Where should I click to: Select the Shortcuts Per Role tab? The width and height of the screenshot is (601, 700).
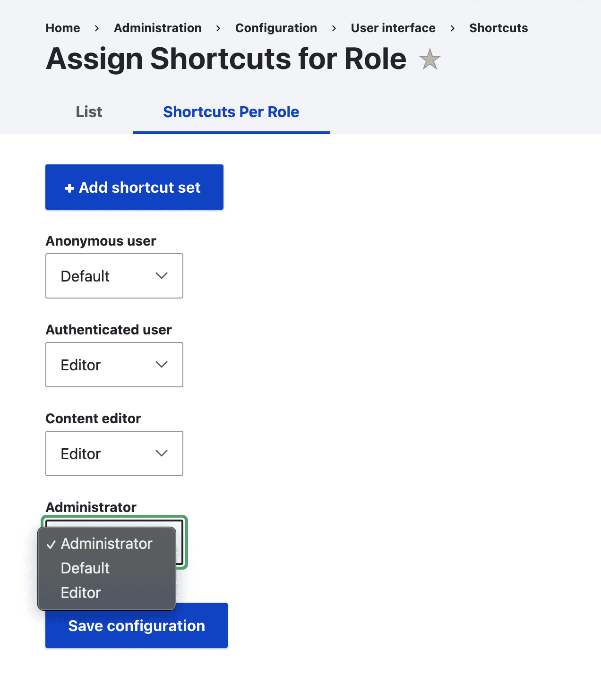pos(231,112)
